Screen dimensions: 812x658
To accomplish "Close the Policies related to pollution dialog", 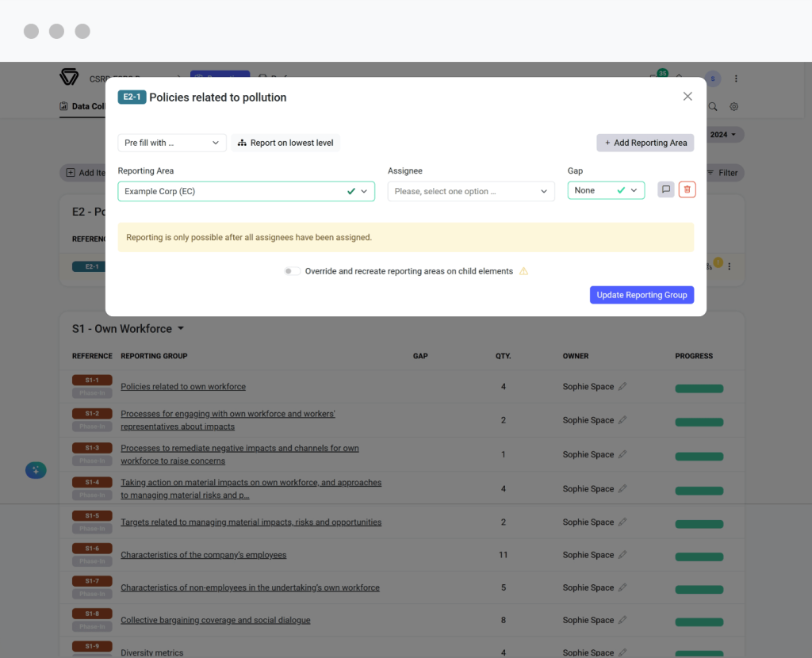I will [688, 96].
